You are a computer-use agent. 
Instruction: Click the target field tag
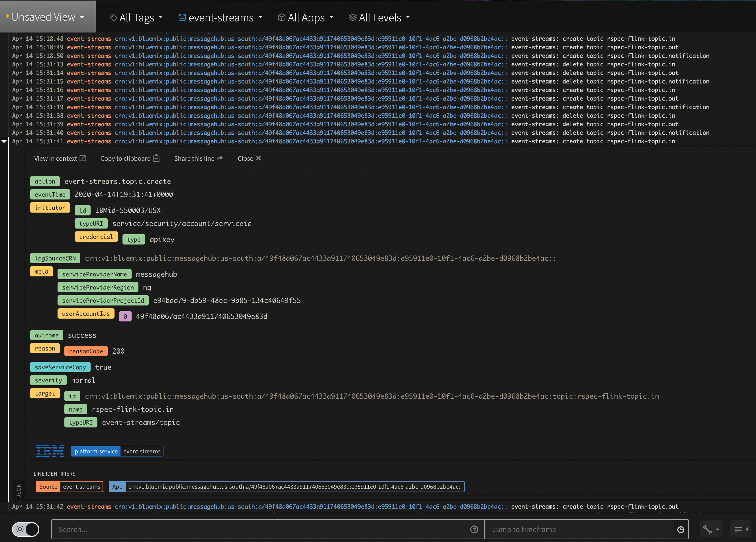pos(45,393)
